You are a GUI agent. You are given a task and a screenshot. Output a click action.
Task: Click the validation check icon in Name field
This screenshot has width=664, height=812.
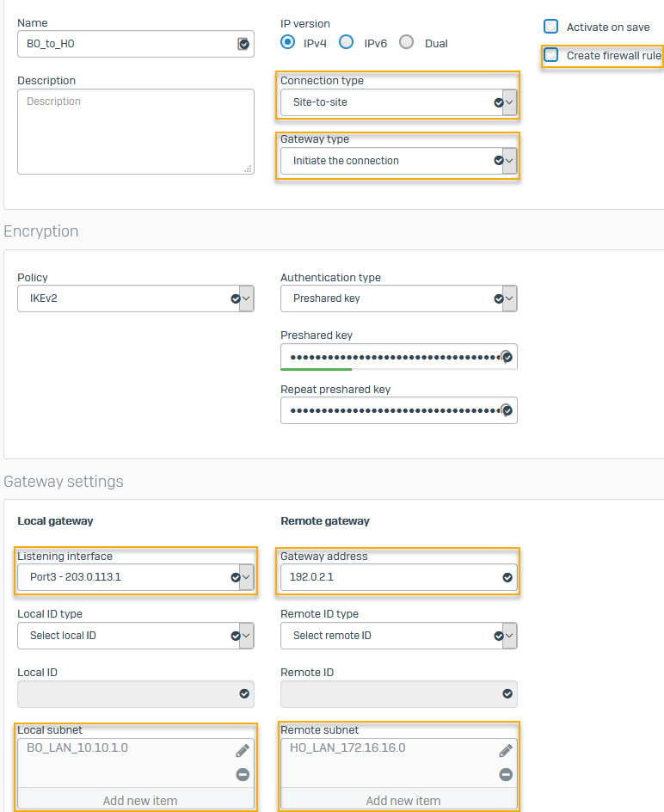[243, 44]
